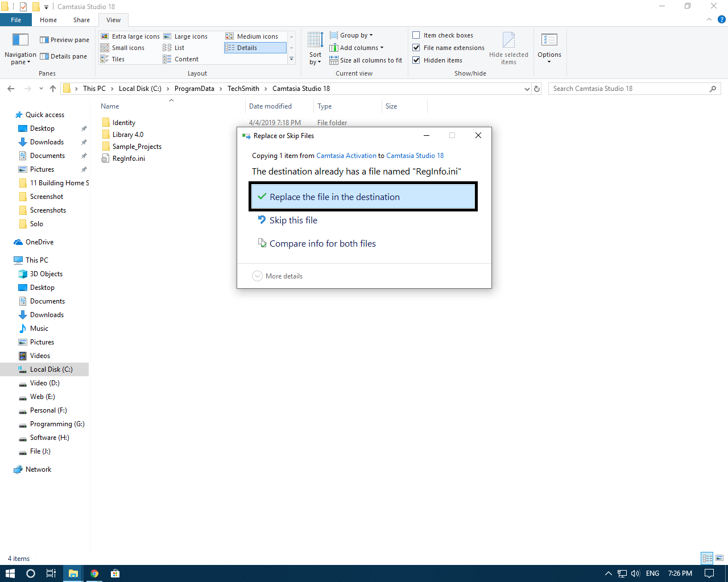Enable Item check boxes
The height and width of the screenshot is (582, 728).
pos(416,35)
